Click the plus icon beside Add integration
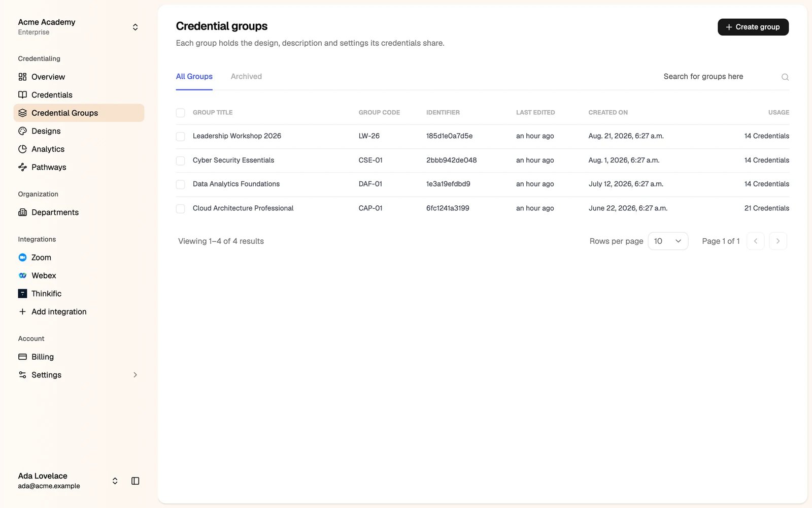The height and width of the screenshot is (508, 812). tap(22, 311)
